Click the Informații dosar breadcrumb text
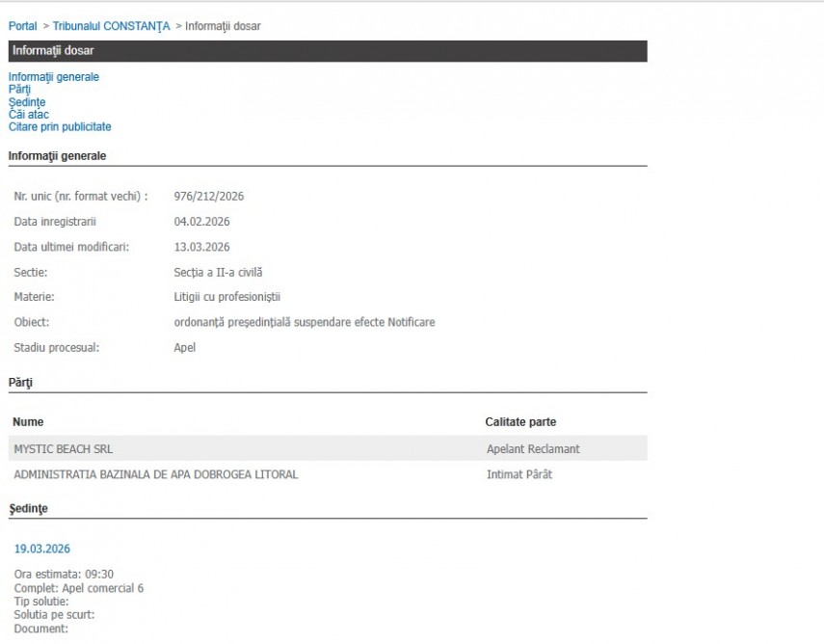The image size is (824, 644). [222, 26]
